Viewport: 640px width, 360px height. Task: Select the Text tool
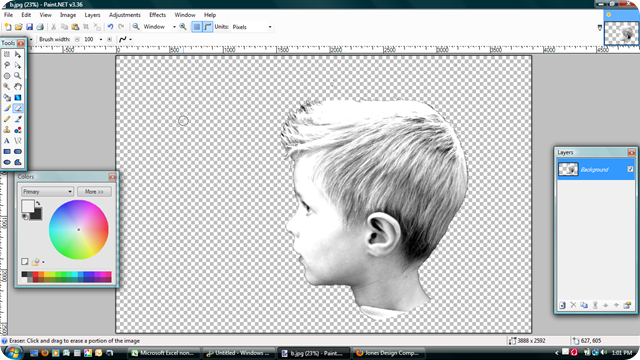click(x=7, y=141)
